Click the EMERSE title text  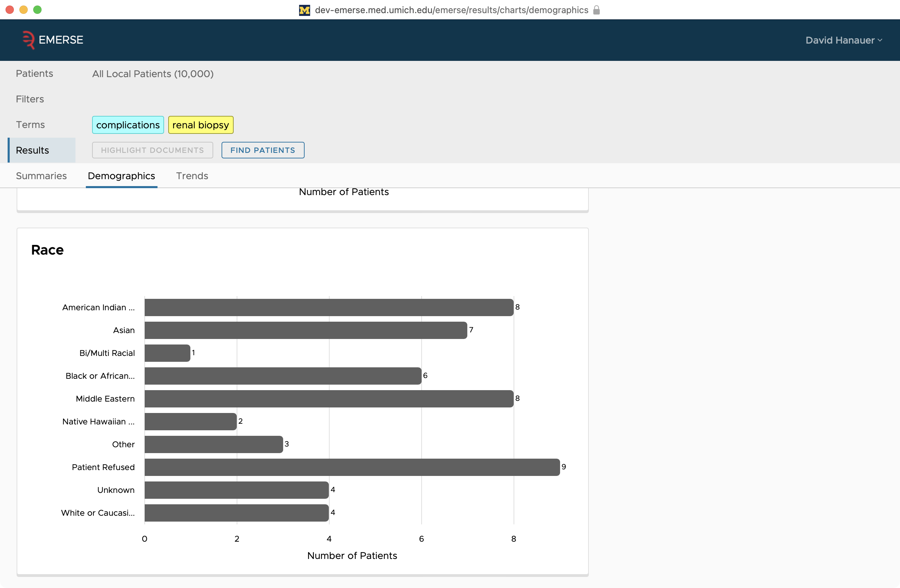pos(61,40)
